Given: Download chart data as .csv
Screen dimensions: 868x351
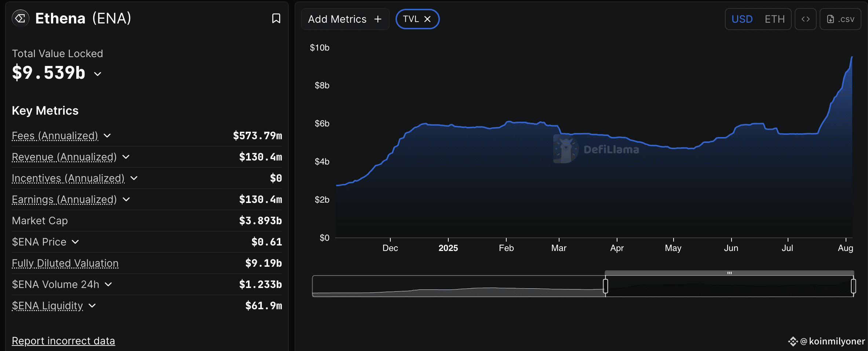Looking at the screenshot, I should [x=840, y=19].
